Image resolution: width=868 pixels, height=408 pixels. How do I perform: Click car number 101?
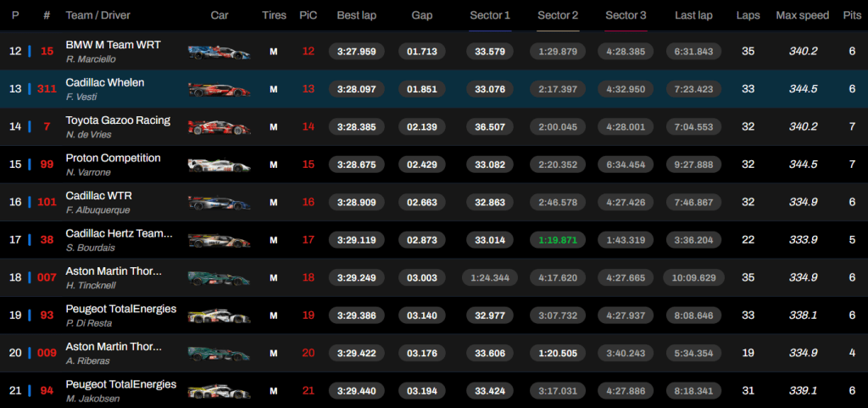[47, 203]
